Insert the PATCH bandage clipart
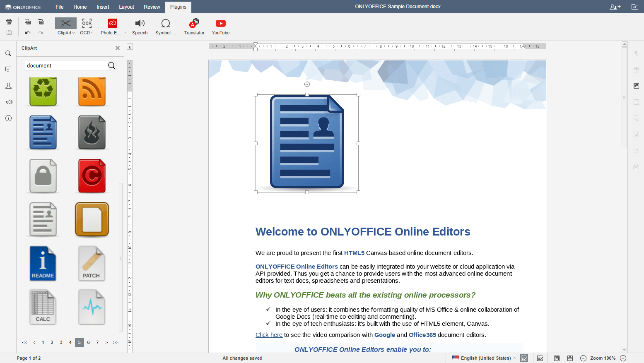This screenshot has width=644, height=363. tap(92, 264)
